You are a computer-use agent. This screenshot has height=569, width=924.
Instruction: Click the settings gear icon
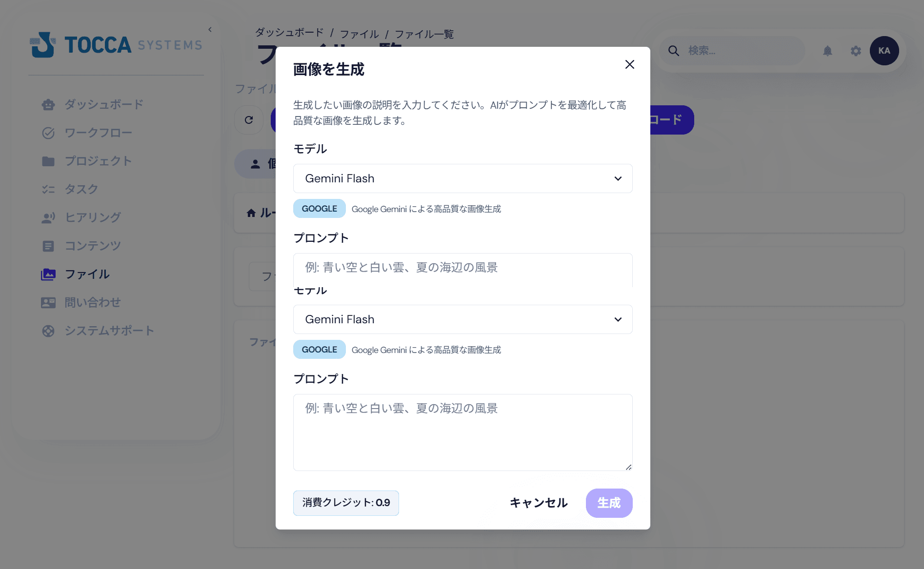[x=856, y=51]
